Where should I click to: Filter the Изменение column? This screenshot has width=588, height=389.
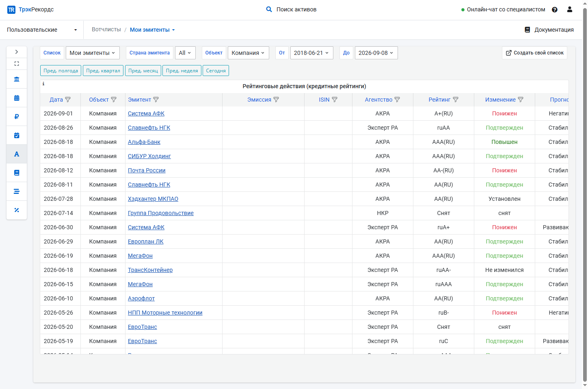coord(521,100)
